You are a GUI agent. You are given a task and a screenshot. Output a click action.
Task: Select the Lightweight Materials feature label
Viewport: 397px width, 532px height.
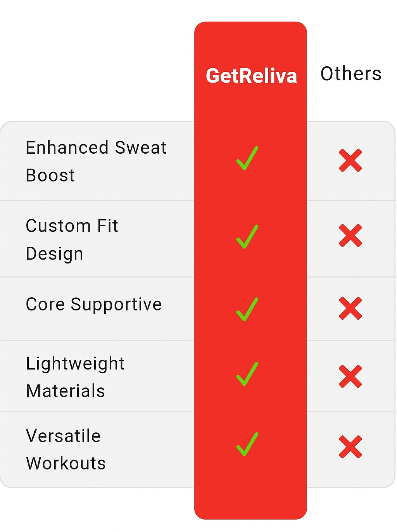click(75, 377)
